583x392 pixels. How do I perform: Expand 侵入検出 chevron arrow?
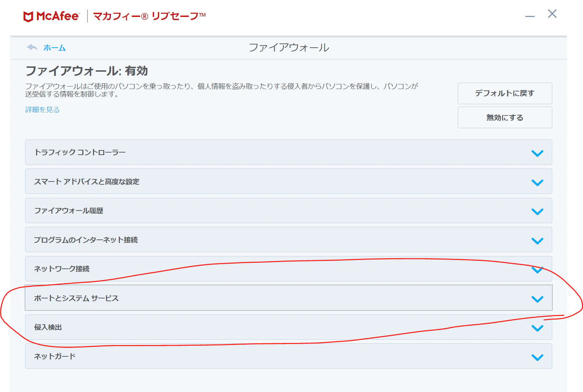[x=537, y=328]
